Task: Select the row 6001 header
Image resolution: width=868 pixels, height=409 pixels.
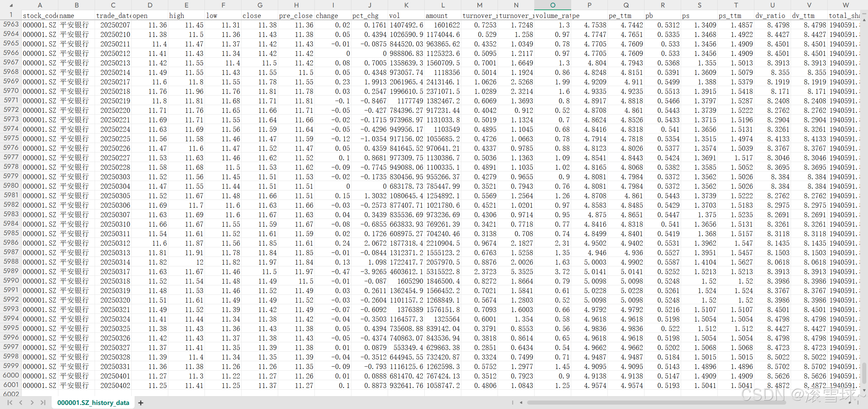Action: pos(11,385)
